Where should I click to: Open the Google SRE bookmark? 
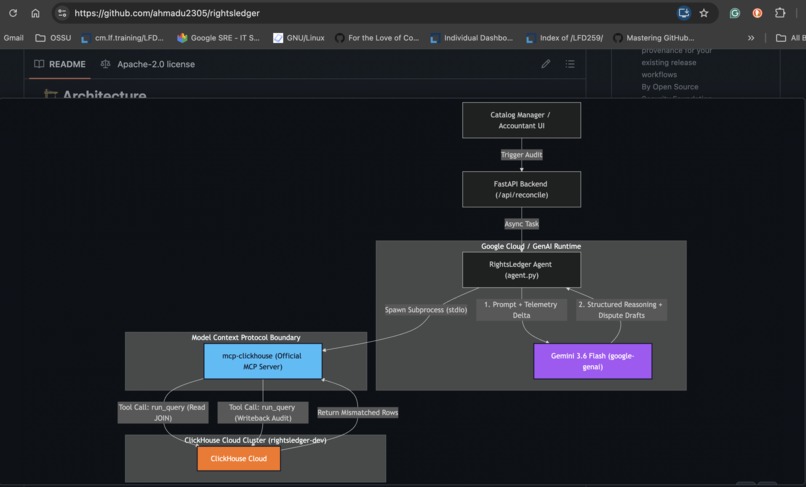tap(218, 38)
